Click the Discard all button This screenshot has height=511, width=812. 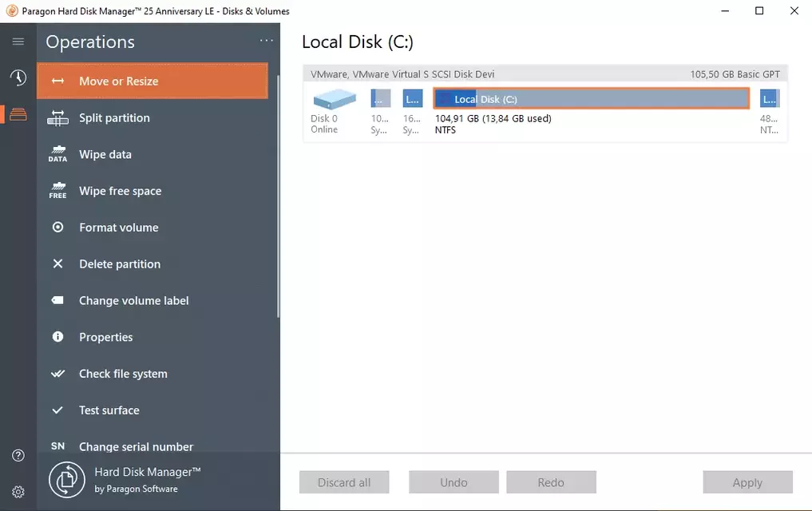tap(344, 482)
